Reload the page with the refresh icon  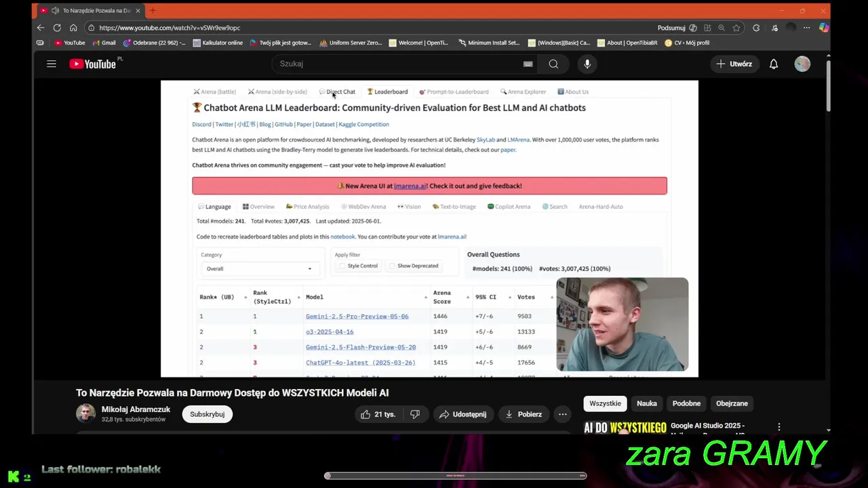[x=57, y=28]
